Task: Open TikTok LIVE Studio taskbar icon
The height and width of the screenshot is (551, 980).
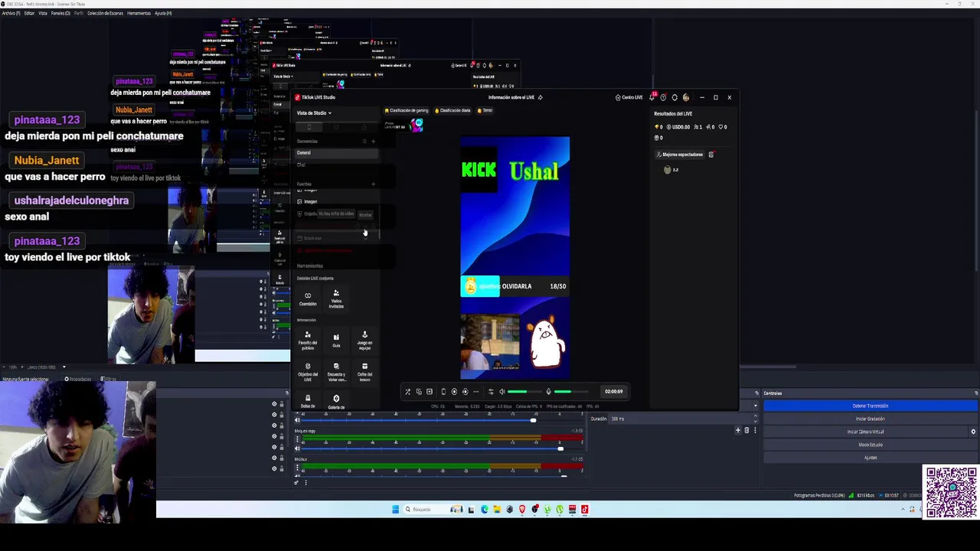Action: point(584,510)
